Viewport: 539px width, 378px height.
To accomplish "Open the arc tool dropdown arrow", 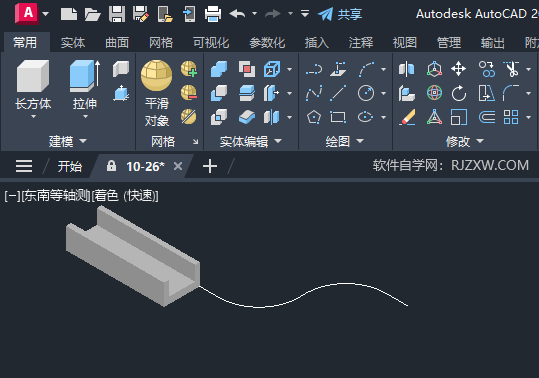I will coord(384,69).
